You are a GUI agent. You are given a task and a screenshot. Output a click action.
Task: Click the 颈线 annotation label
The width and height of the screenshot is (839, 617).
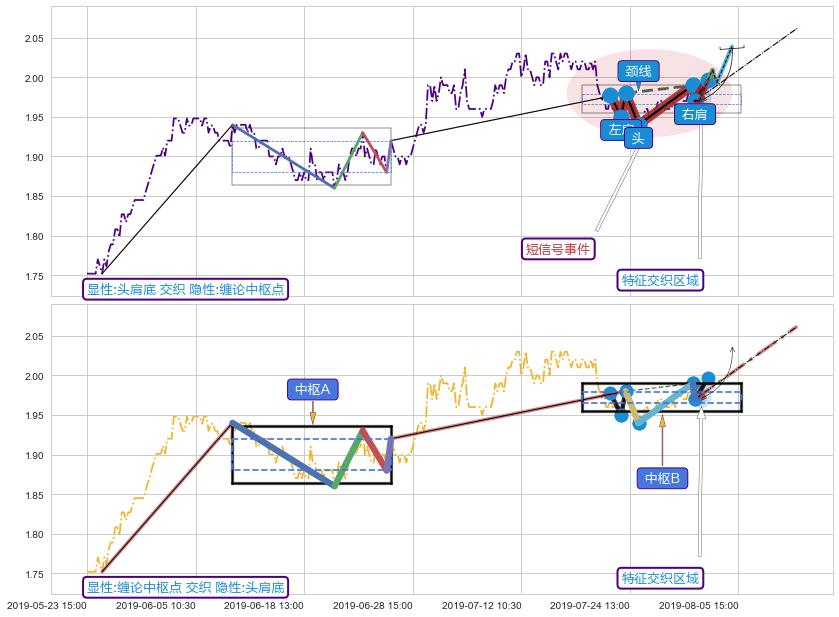(x=638, y=71)
